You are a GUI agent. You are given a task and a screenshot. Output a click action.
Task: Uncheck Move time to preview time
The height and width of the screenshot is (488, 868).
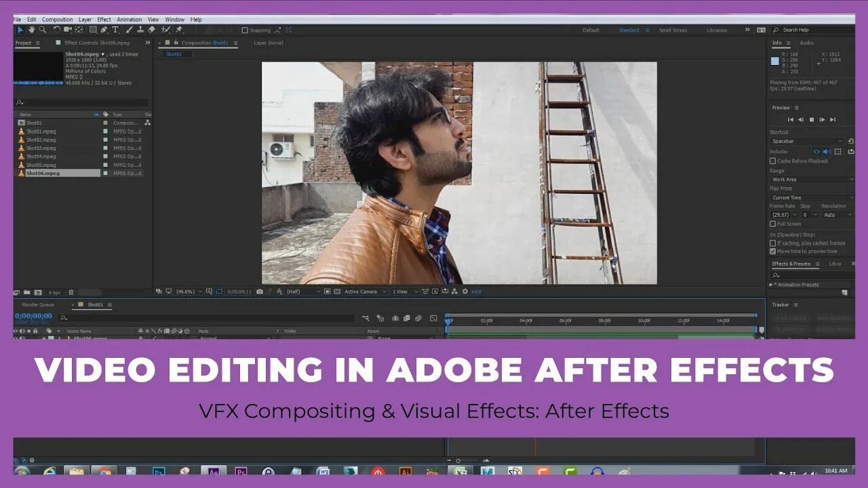(x=772, y=251)
